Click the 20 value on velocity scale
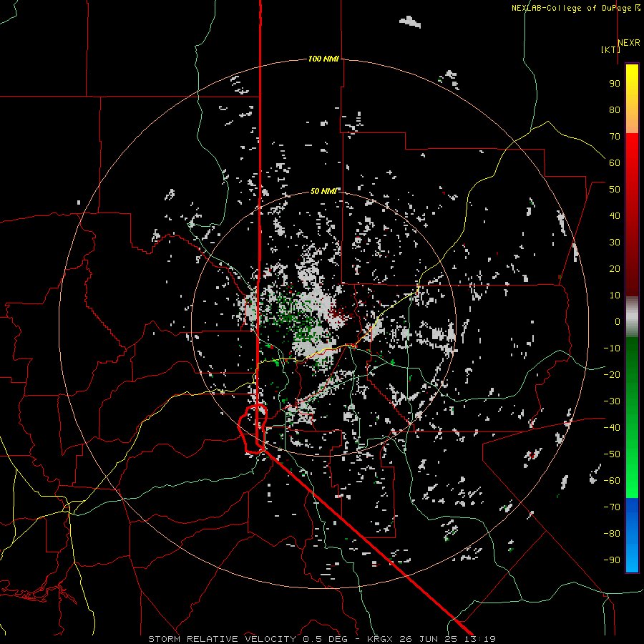644x644 pixels. [x=615, y=268]
